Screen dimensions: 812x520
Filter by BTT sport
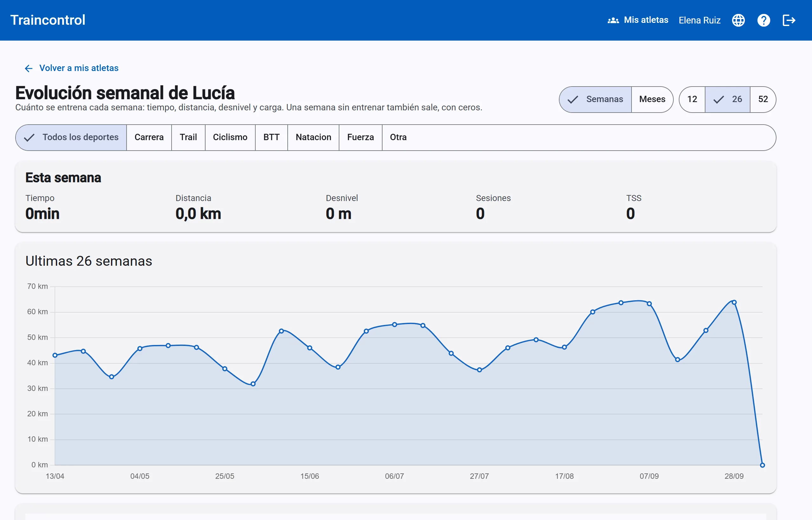271,137
